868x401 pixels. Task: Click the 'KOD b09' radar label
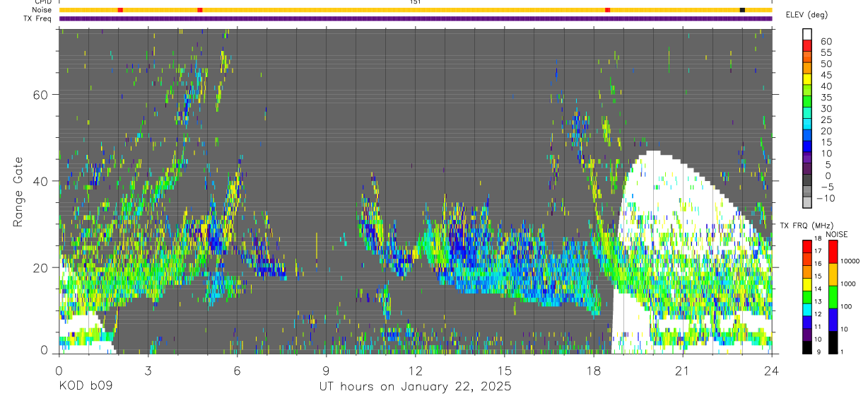[86, 387]
